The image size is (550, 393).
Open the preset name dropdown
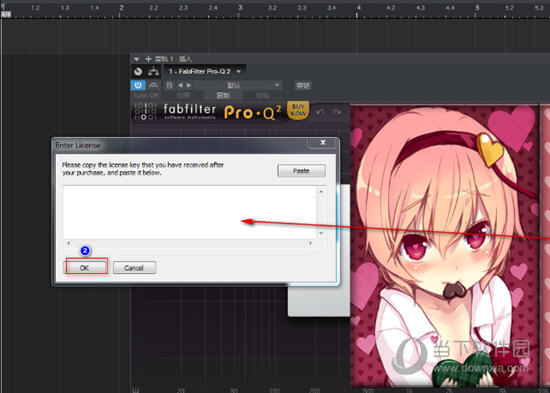(x=238, y=85)
